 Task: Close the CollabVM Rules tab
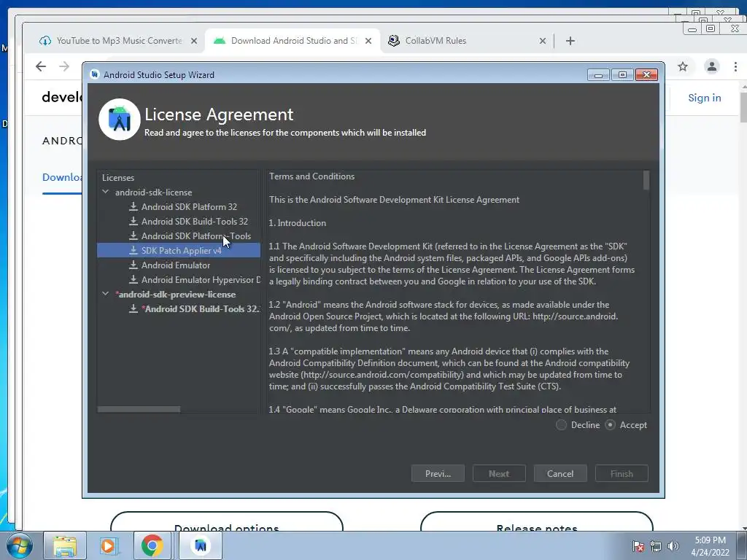(542, 41)
